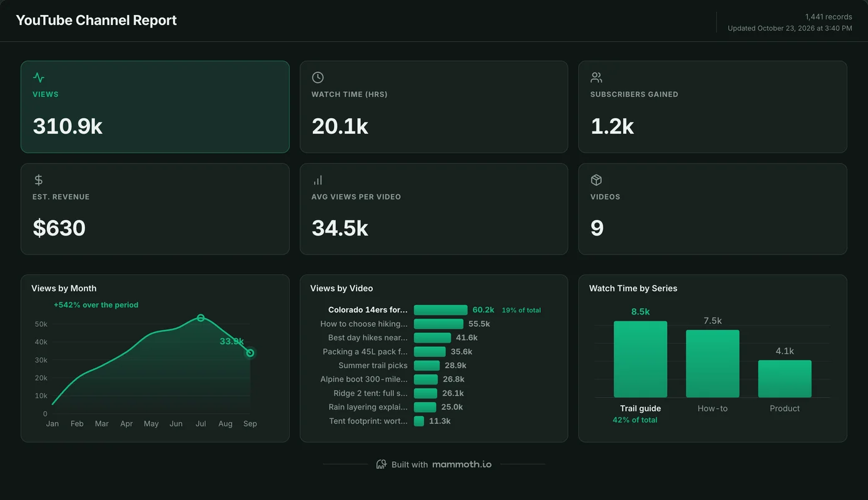Click the How-to column in Watch Time chart

tap(713, 364)
